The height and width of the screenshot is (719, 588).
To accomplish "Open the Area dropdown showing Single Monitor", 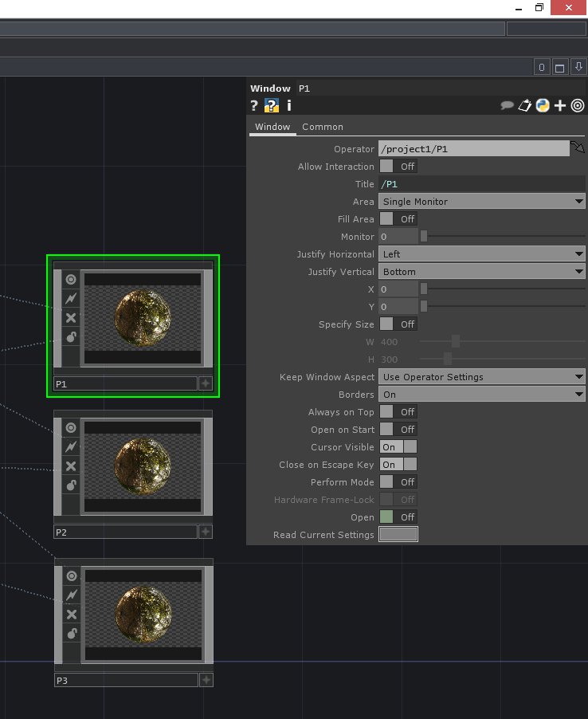I will 482,202.
